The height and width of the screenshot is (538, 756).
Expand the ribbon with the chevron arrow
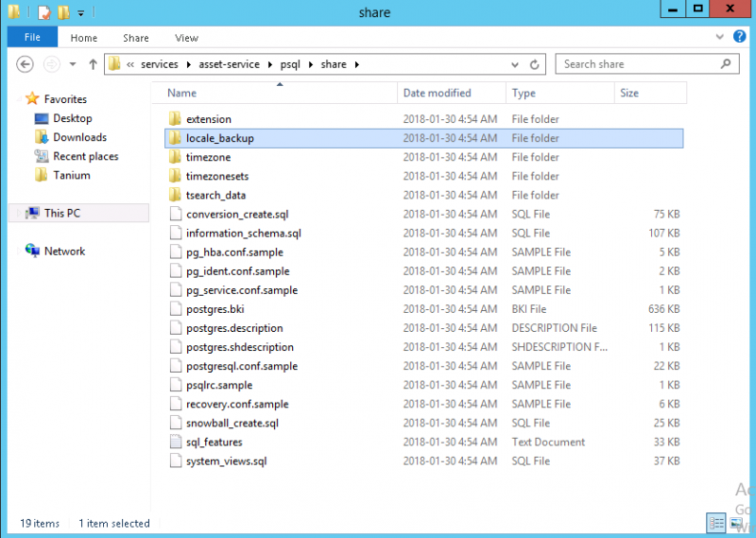pos(719,37)
